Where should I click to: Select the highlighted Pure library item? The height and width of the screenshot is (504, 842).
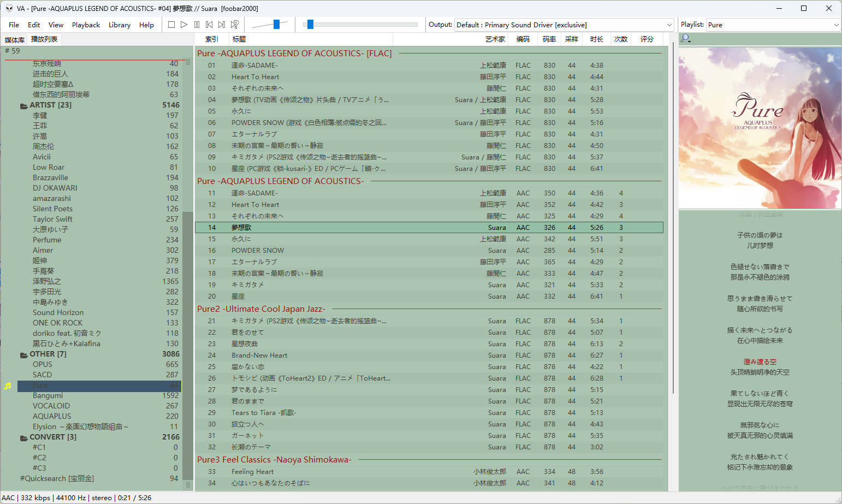click(x=99, y=386)
